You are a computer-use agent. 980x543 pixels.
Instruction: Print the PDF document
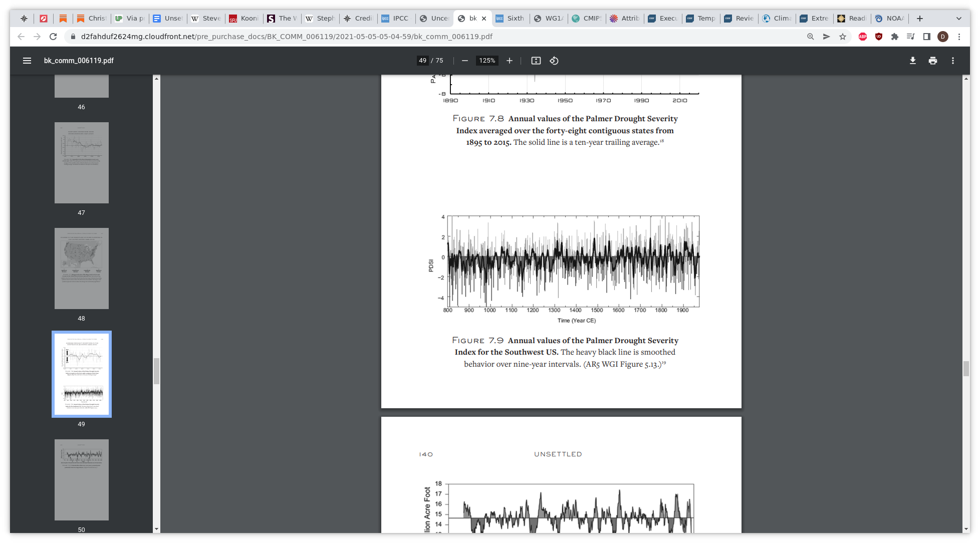click(933, 61)
